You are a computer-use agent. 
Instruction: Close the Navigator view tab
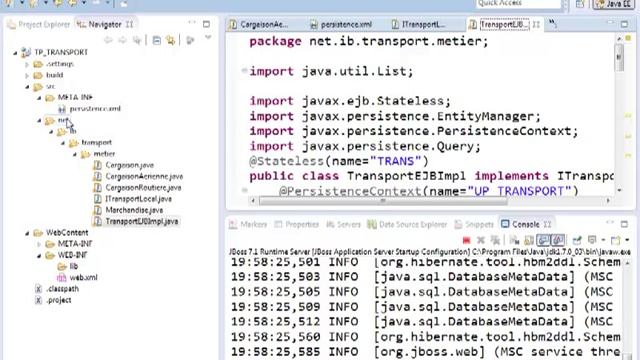click(x=129, y=24)
